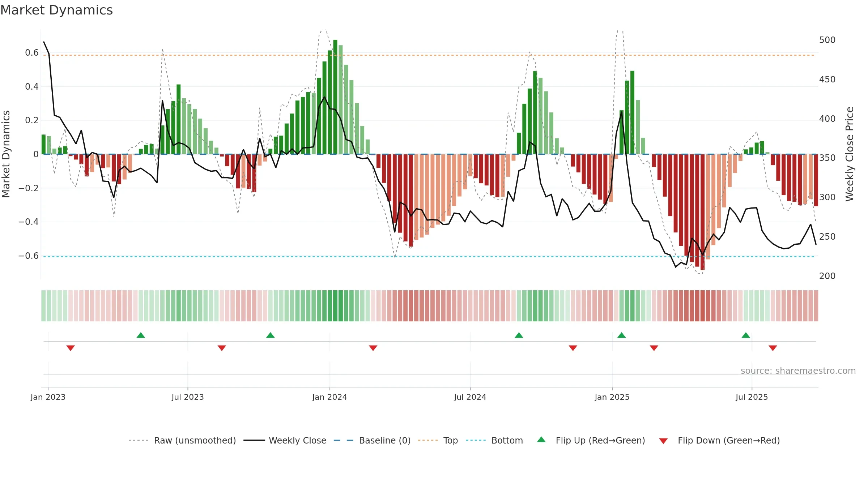
Task: Select the red flip-down marker after Jan 2025
Action: coord(654,348)
